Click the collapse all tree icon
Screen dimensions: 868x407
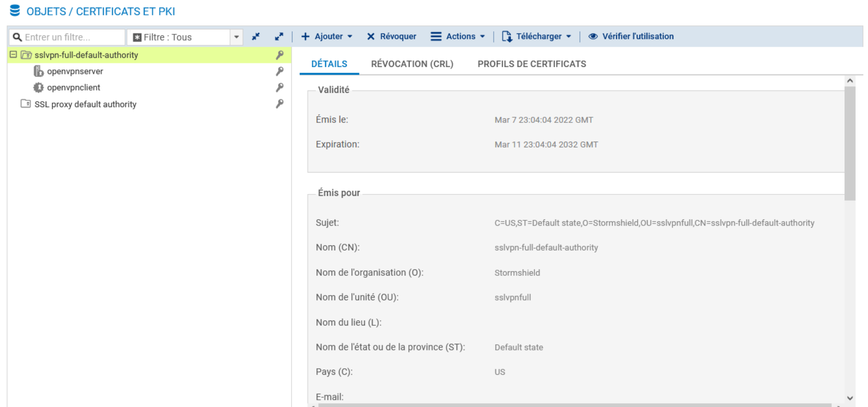click(256, 36)
